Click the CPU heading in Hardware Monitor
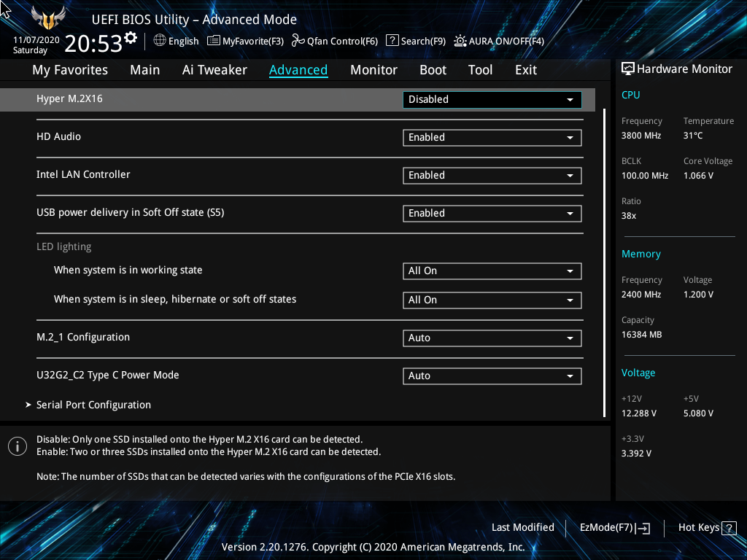 click(631, 95)
